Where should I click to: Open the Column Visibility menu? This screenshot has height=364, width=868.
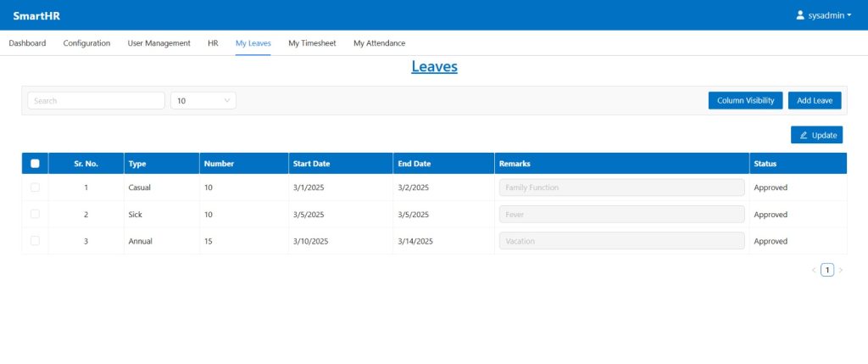(x=745, y=101)
